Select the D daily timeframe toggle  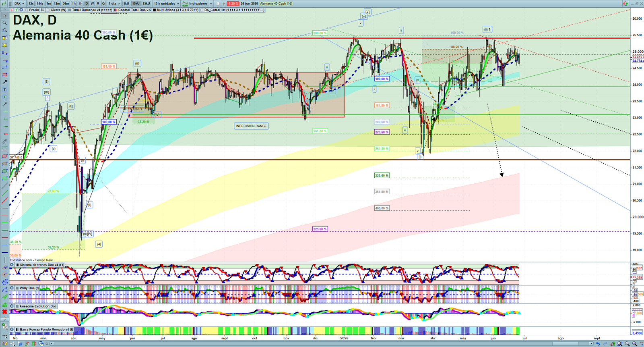coord(87,4)
